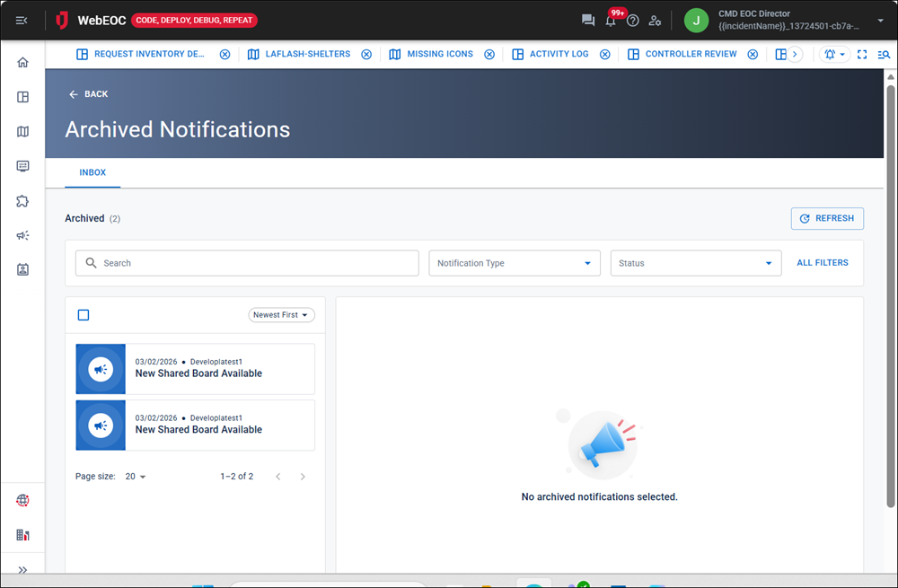Open the search list icon in tab bar

point(884,55)
